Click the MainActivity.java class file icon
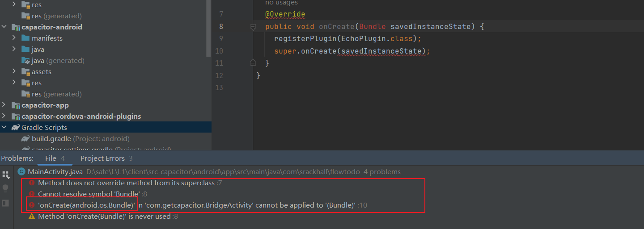This screenshot has width=644, height=229. 21,171
